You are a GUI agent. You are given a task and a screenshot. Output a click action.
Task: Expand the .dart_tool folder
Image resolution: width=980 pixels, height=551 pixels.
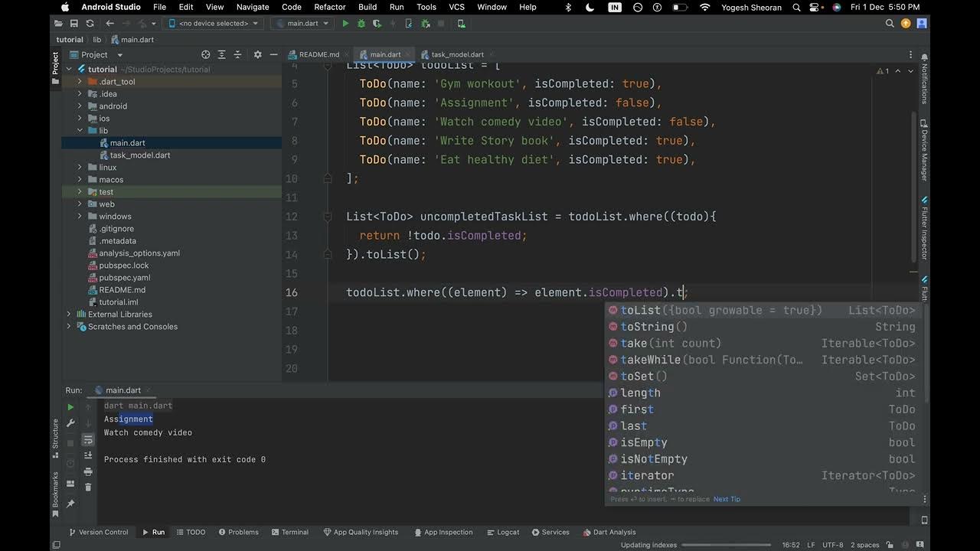(x=80, y=82)
